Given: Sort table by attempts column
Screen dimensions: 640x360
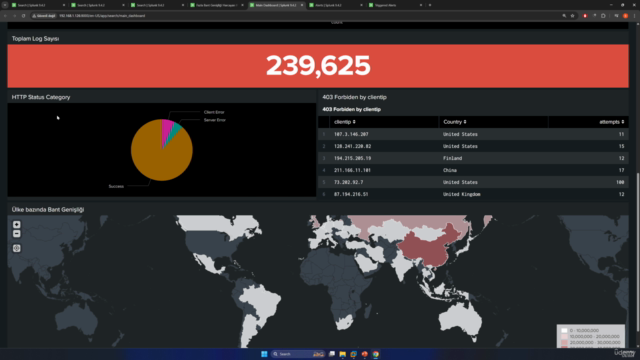Looking at the screenshot, I should (x=611, y=122).
